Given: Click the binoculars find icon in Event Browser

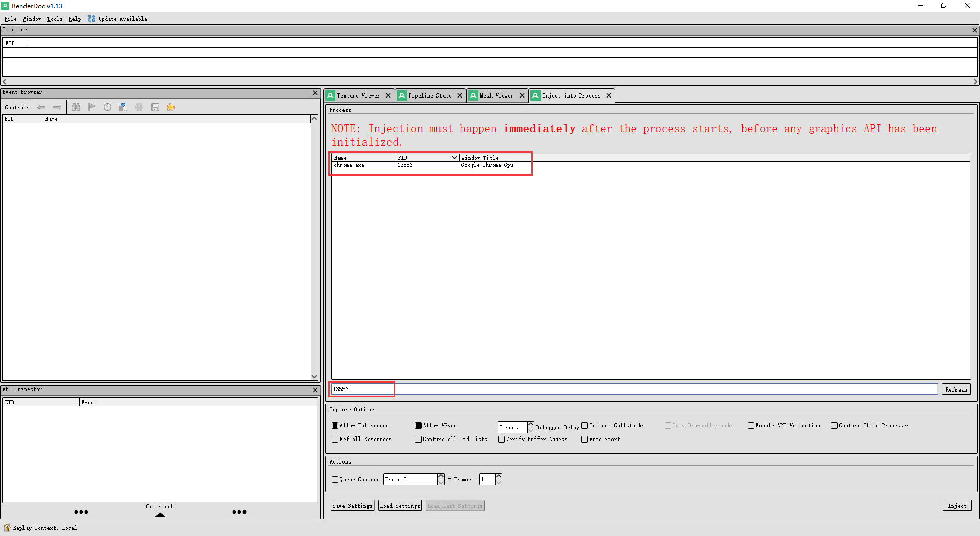Looking at the screenshot, I should [76, 107].
